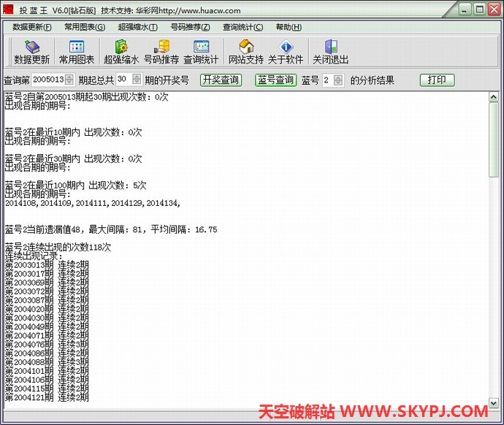
Task: Click the 号码推荐 toolbar icon
Action: click(161, 47)
